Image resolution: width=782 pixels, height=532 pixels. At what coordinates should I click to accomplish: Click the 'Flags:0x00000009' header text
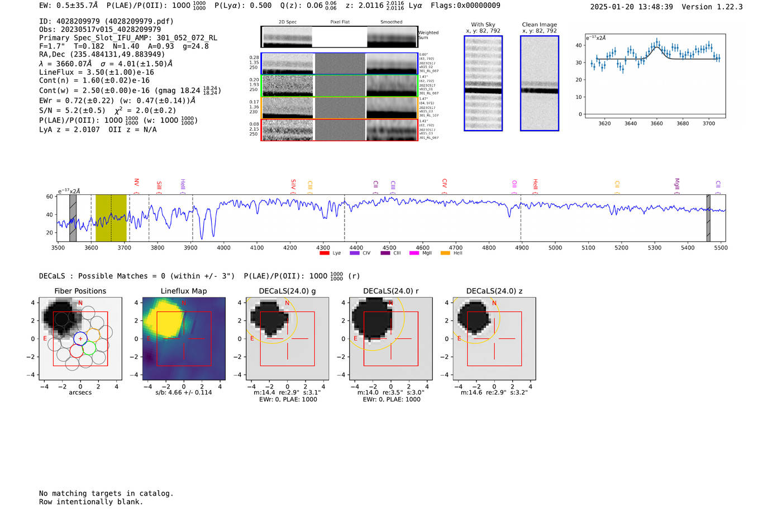pos(465,5)
